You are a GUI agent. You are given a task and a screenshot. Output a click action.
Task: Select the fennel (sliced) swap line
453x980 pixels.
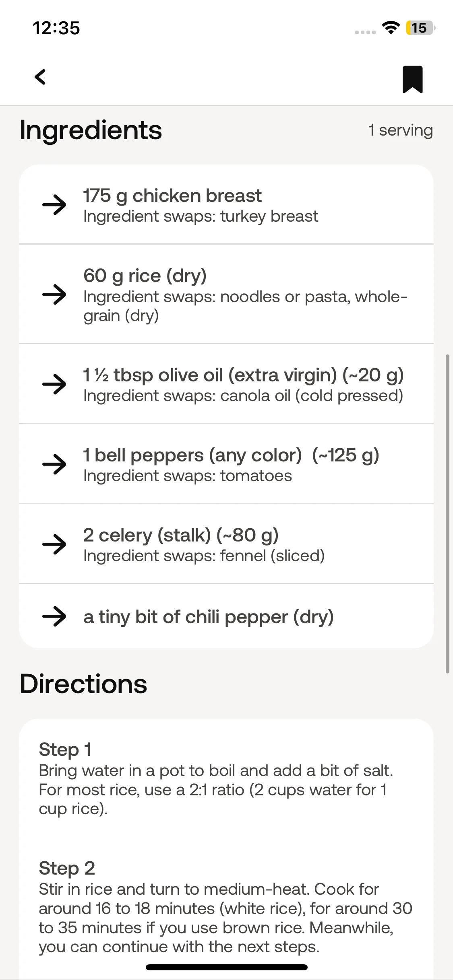[x=204, y=556]
